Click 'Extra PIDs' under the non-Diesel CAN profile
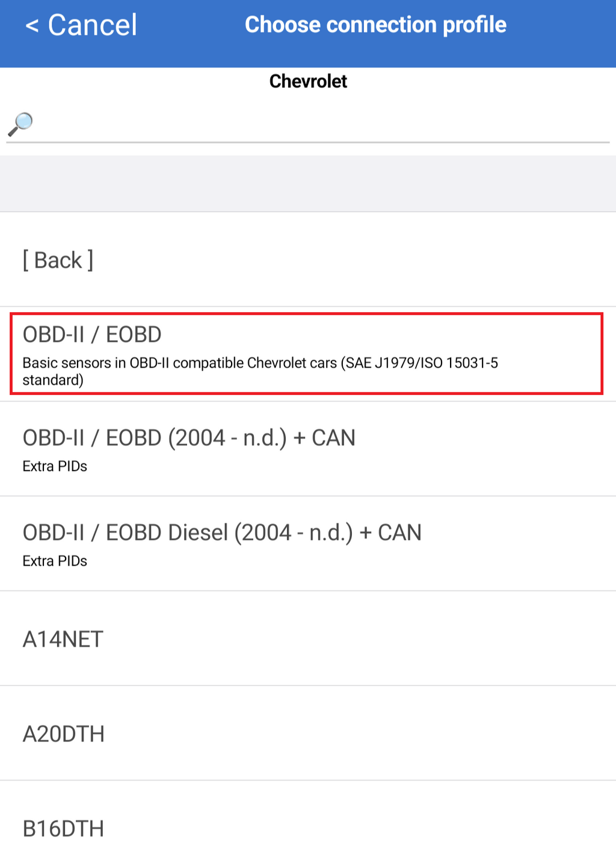 pos(55,466)
